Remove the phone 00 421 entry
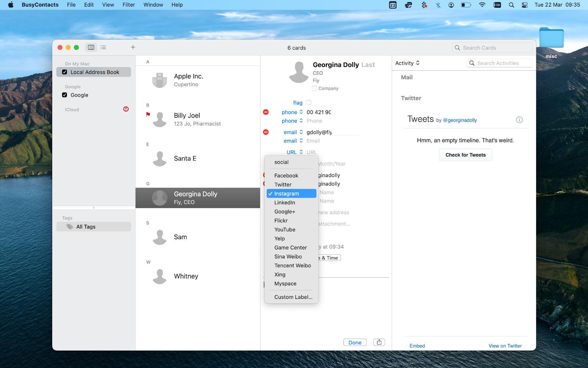This screenshot has height=368, width=588. pyautogui.click(x=266, y=112)
